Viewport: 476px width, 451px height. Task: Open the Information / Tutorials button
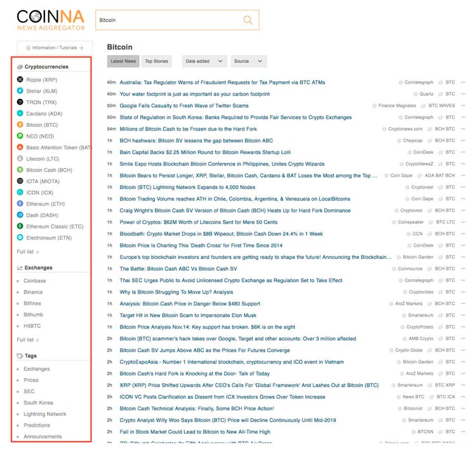coord(55,48)
